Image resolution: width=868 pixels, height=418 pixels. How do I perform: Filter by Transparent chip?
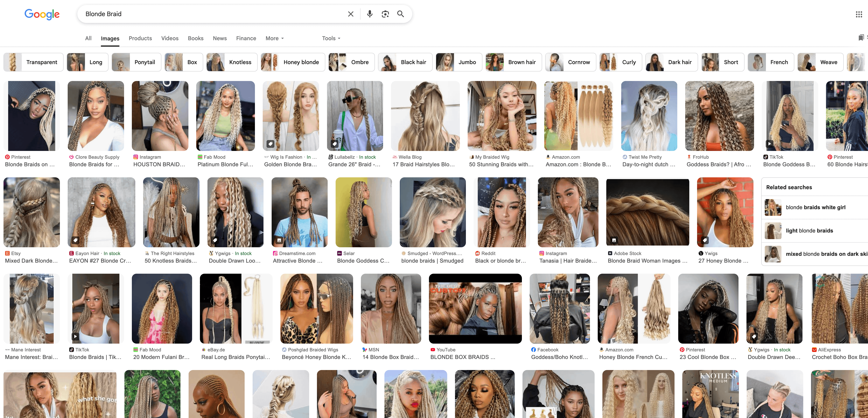click(x=33, y=62)
